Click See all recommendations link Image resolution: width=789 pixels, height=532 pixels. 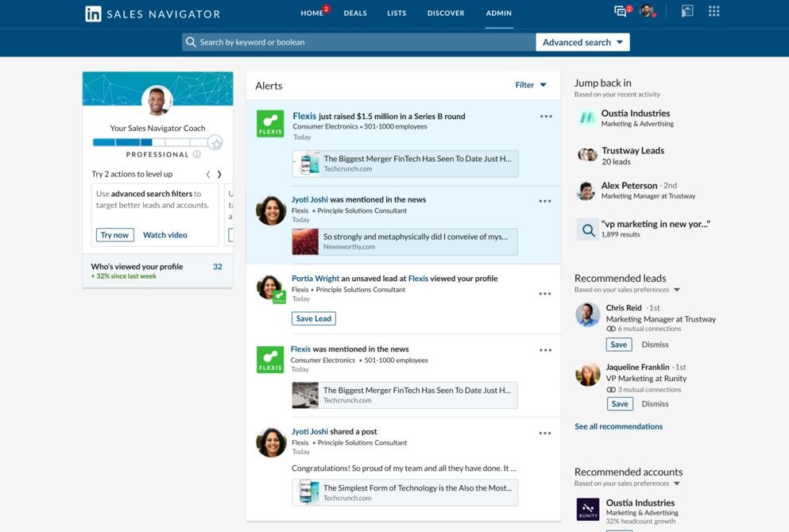pyautogui.click(x=618, y=426)
